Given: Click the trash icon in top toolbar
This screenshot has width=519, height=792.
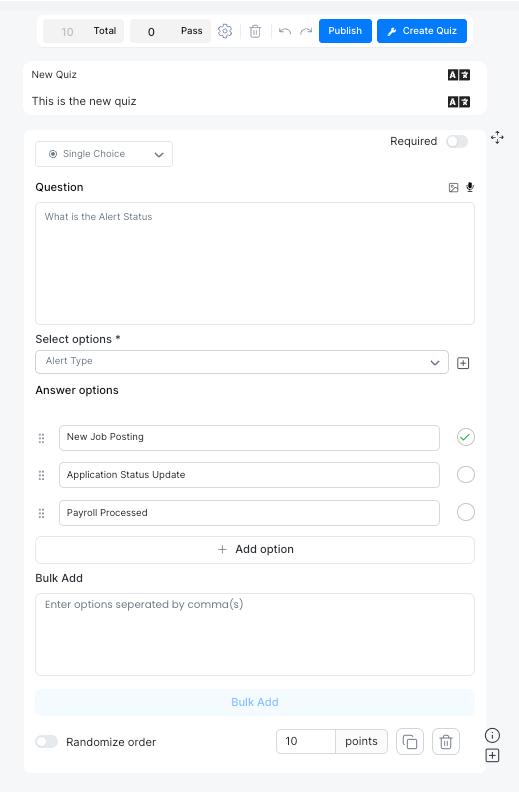Looking at the screenshot, I should (255, 31).
